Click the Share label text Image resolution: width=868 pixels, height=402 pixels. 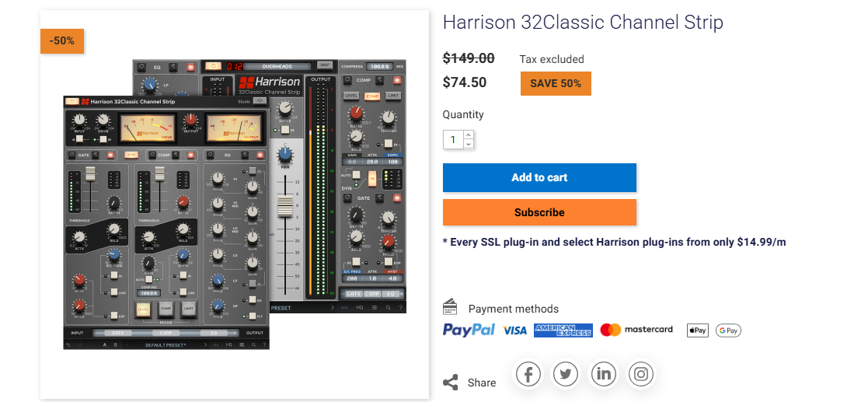click(482, 383)
